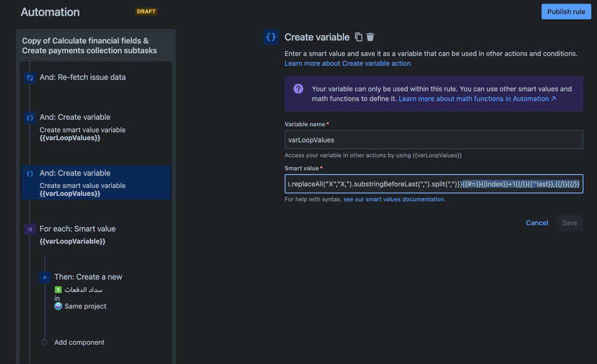Cancel the variable edits
The width and height of the screenshot is (597, 364).
(x=537, y=223)
